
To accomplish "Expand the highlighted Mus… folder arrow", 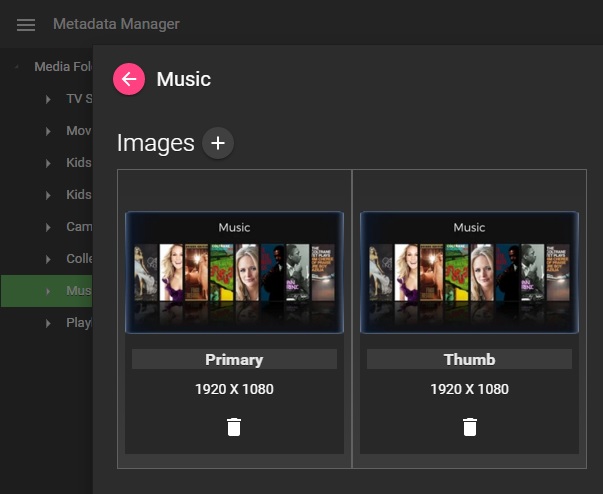I will (48, 291).
